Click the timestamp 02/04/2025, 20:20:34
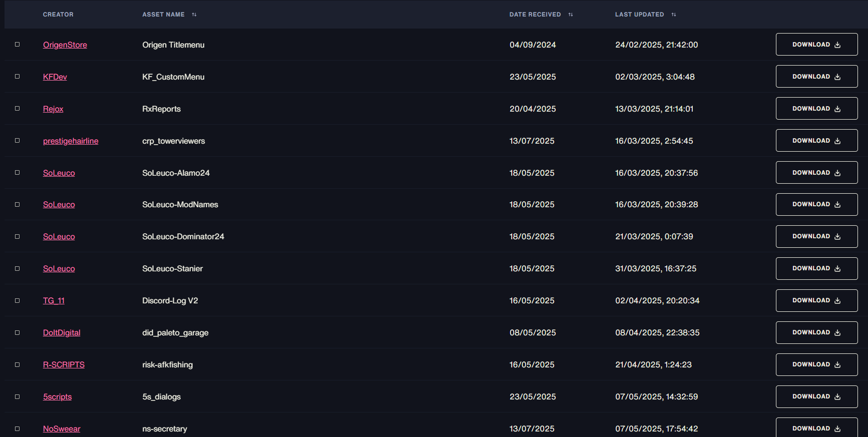 point(657,301)
